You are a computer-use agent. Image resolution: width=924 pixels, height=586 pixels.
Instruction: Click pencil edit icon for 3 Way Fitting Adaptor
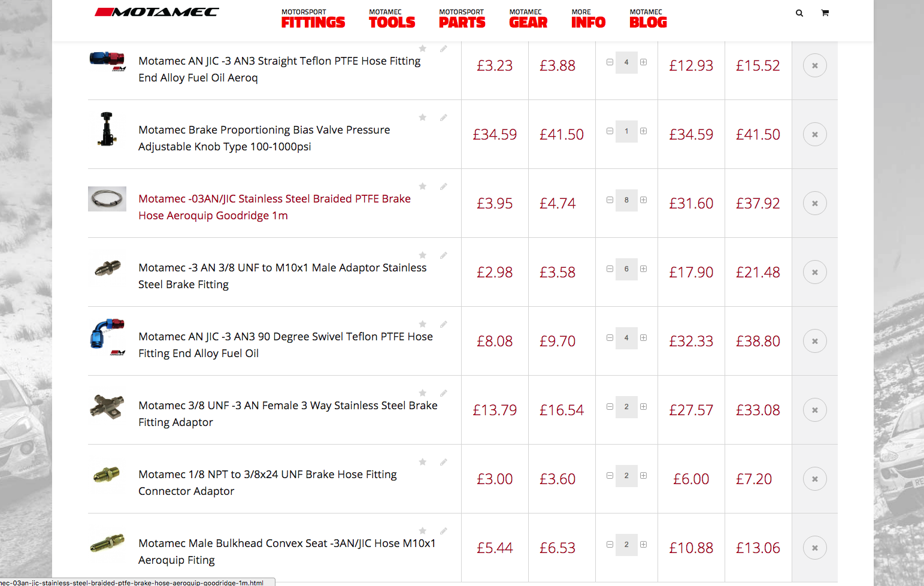[444, 393]
